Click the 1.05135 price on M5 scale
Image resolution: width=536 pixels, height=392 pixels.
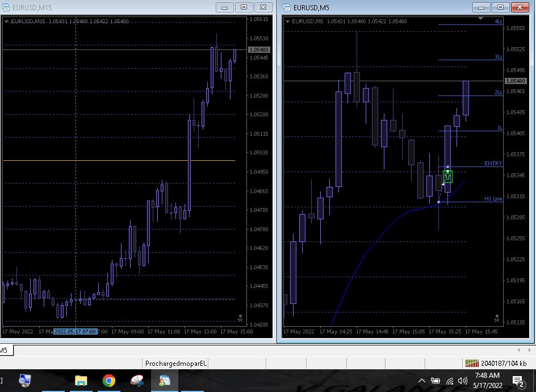516,322
